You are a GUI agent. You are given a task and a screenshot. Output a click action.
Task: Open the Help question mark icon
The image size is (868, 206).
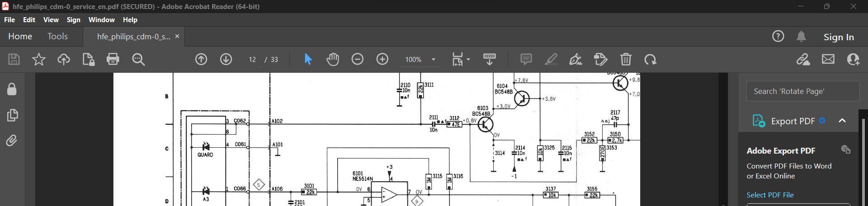point(778,36)
